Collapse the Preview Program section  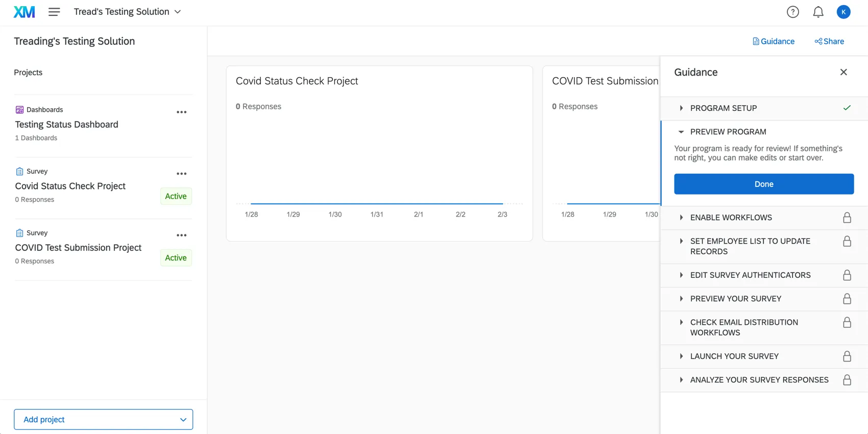click(728, 132)
